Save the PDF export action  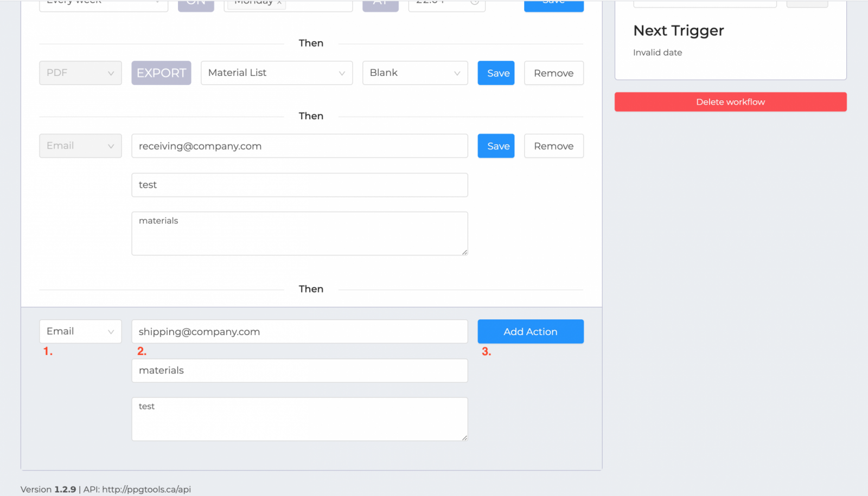pyautogui.click(x=496, y=73)
